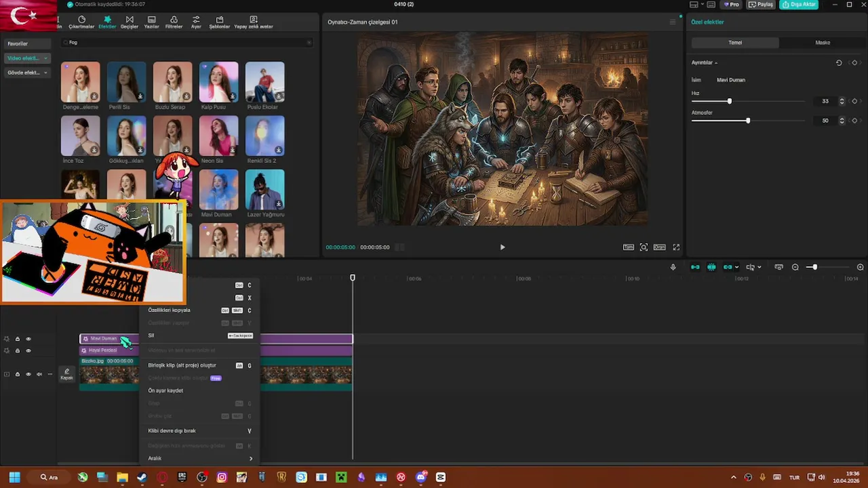
Task: Choose Özellikleri kopyala from context menu
Action: (200, 310)
